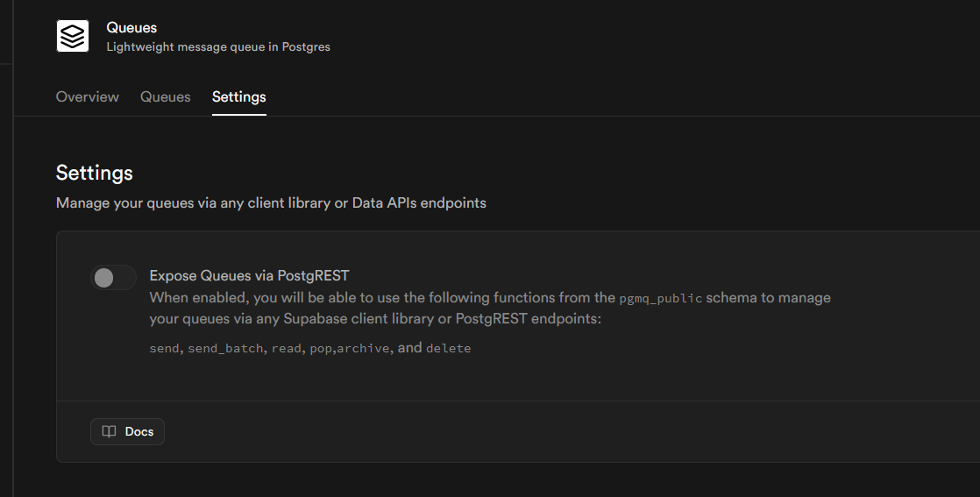Click 'Lightweight message queue in Postgres' subtitle
The width and height of the screenshot is (980, 497).
point(218,46)
